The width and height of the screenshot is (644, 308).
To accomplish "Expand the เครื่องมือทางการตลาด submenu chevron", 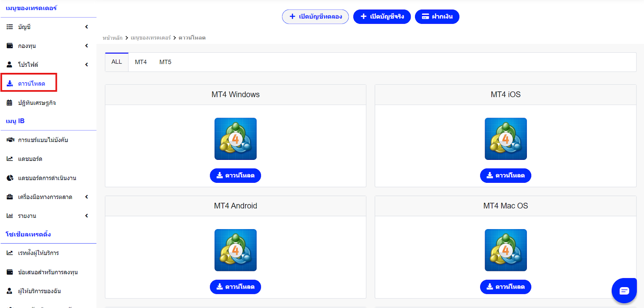I will (x=87, y=197).
